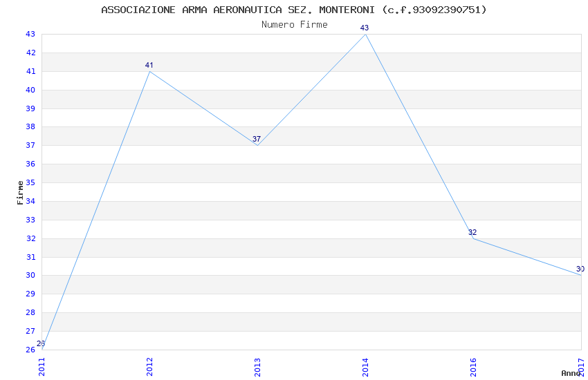This screenshot has width=588, height=380.
Task: Click x-axis year 2012
Action: tap(149, 367)
